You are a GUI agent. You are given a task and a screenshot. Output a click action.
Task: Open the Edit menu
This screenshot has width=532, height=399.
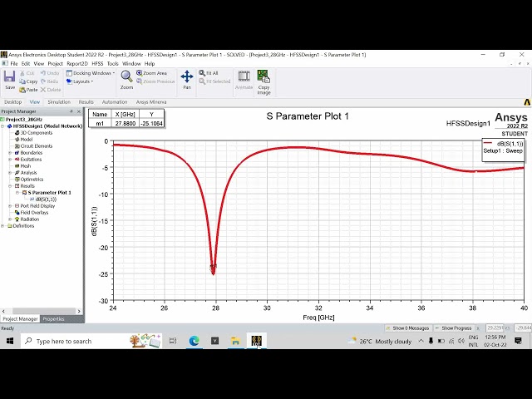tap(26, 63)
